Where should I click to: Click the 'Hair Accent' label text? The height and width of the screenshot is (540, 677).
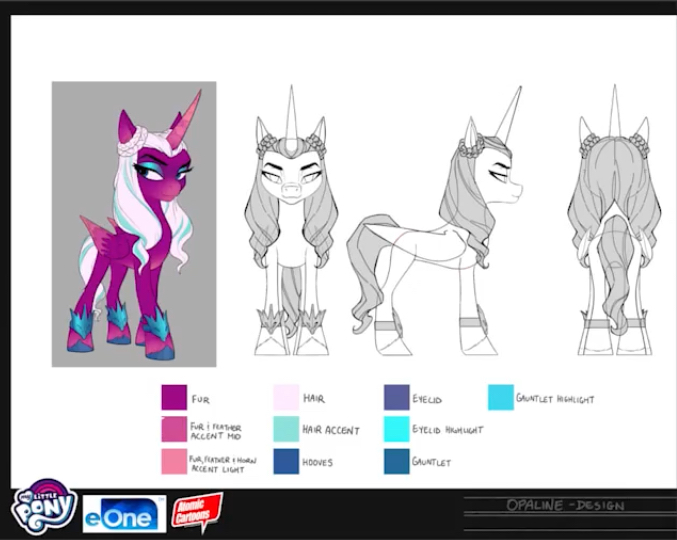(x=331, y=430)
